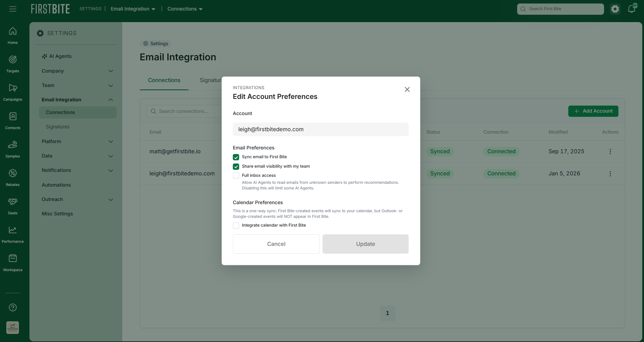Click matt@getfirstbite.io email cell
Image resolution: width=644 pixels, height=342 pixels.
coord(175,152)
